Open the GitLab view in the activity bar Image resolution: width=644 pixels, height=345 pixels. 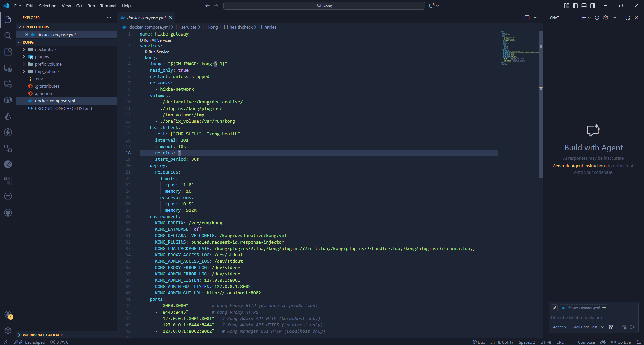tap(8, 197)
